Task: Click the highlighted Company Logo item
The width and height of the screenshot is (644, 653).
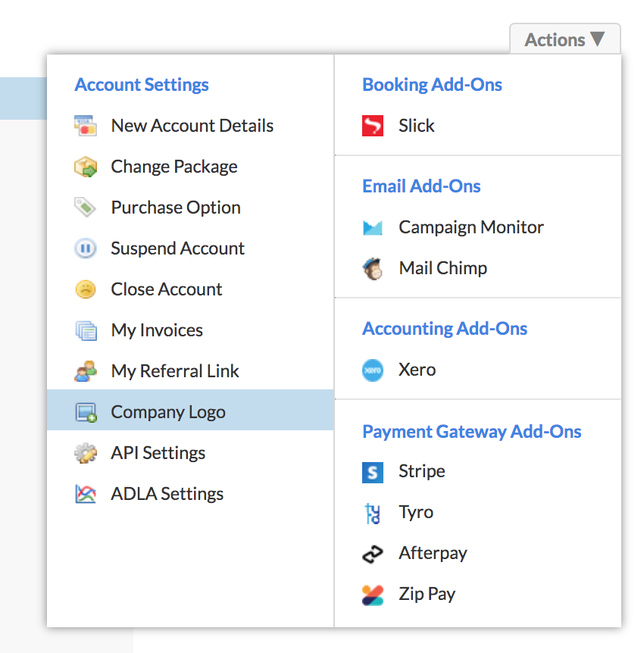Action: click(190, 410)
